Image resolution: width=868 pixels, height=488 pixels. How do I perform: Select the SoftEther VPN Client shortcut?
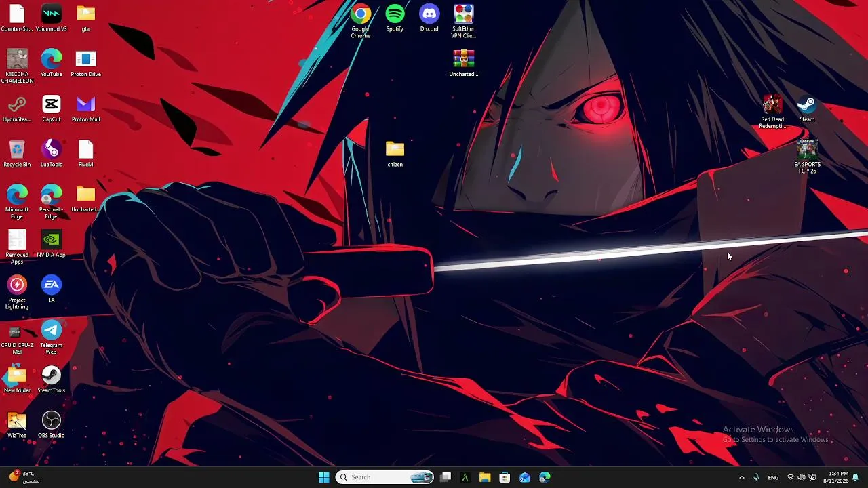click(464, 22)
